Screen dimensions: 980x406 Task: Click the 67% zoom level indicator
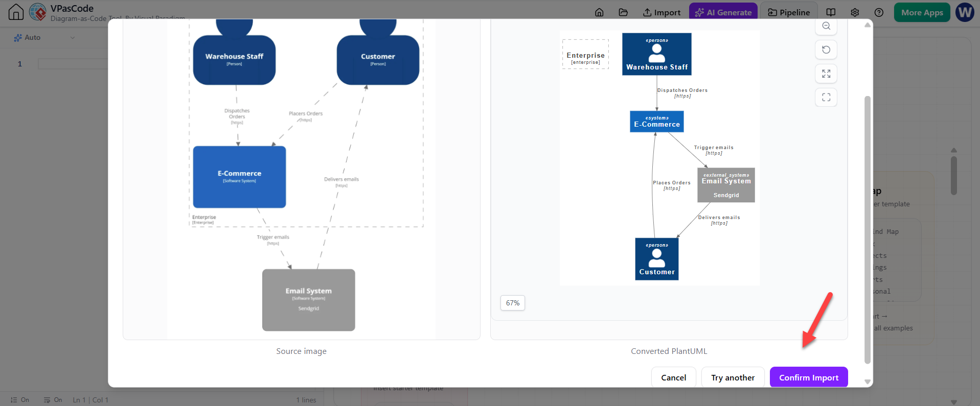pos(512,303)
